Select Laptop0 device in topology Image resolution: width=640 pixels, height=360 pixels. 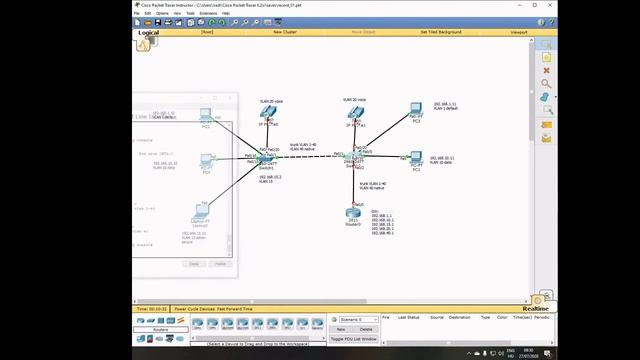point(200,211)
